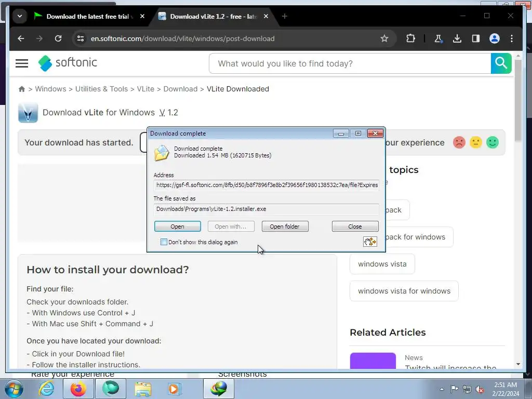Click the green search magnifier button
Viewport: 532px width, 399px height.
coord(501,63)
